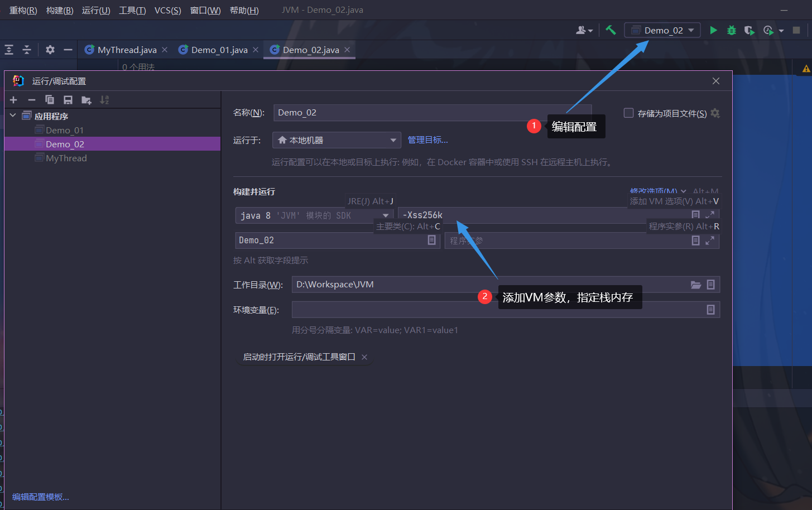The height and width of the screenshot is (510, 812).
Task: Collapse the 应用程序 tree node
Action: click(x=13, y=116)
